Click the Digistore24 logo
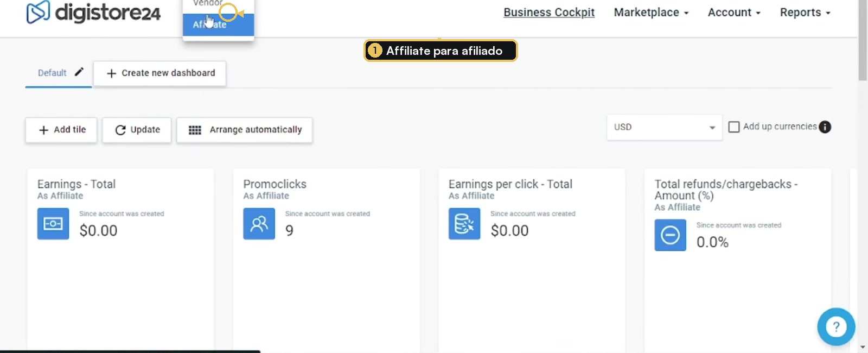 point(93,12)
